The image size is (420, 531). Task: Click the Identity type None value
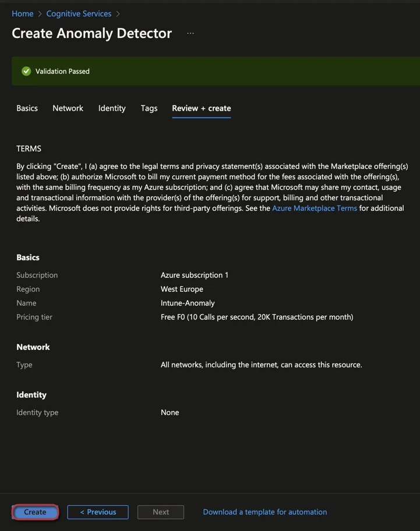(x=170, y=412)
